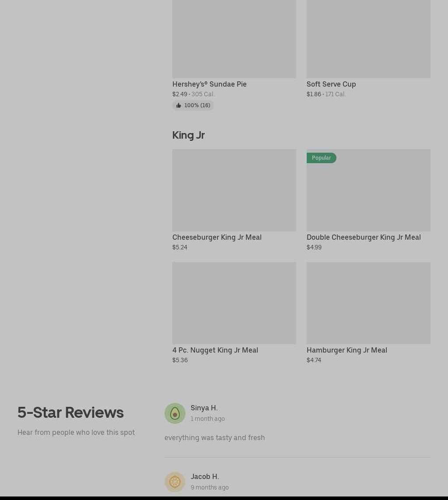Click Sinya H.'s avocado avatar icon
The height and width of the screenshot is (500, 448).
(175, 413)
